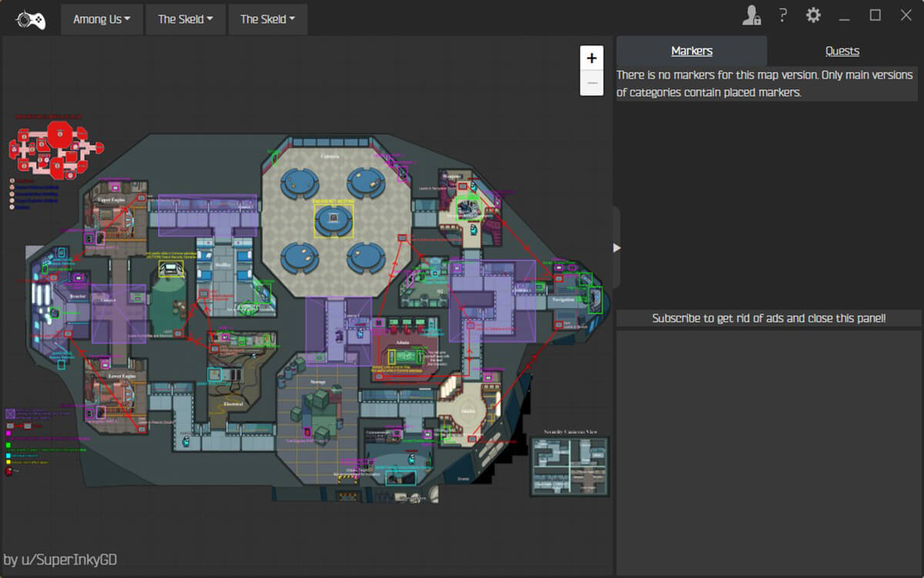924x578 pixels.
Task: Click the Reactor room label
Action: point(78,295)
